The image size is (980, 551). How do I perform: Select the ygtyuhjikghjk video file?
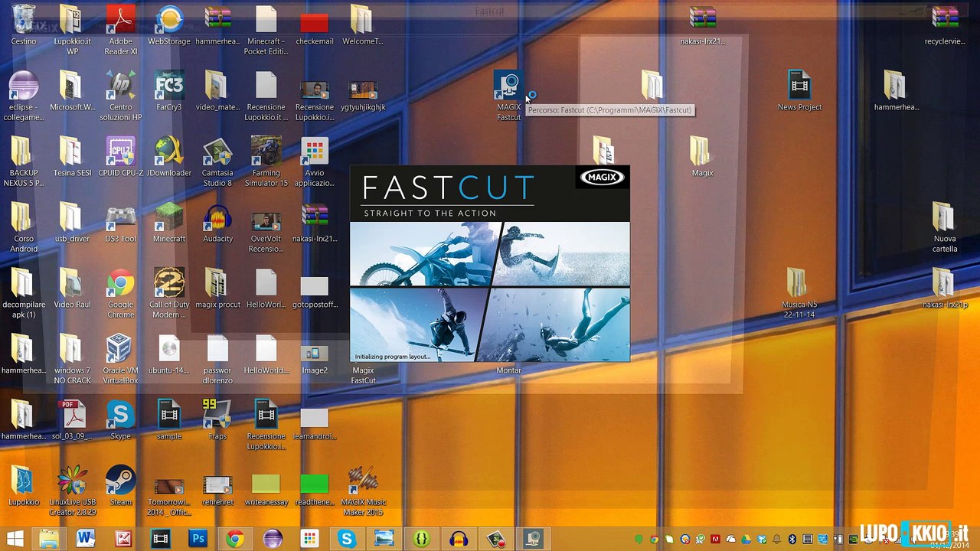(x=363, y=90)
